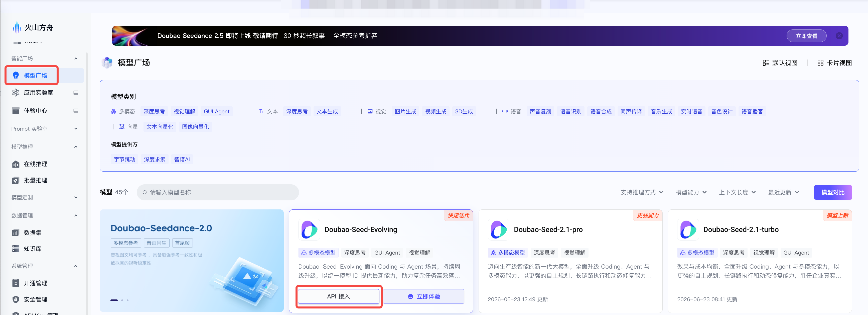The image size is (868, 315).
Task: Open the 最近更新 sort dropdown
Action: [x=783, y=192]
